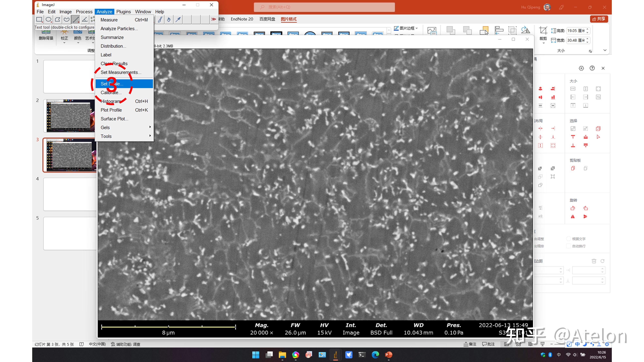Screen dimensions: 644x362
Task: Click Analyze Particles menu entry
Action: (x=119, y=28)
